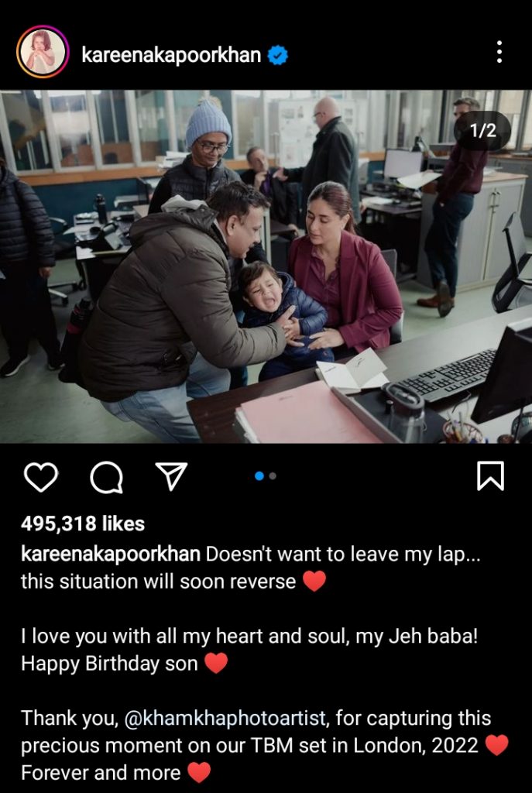This screenshot has width=532, height=793.
Task: Like the post with the heart icon
Action: coord(41,476)
